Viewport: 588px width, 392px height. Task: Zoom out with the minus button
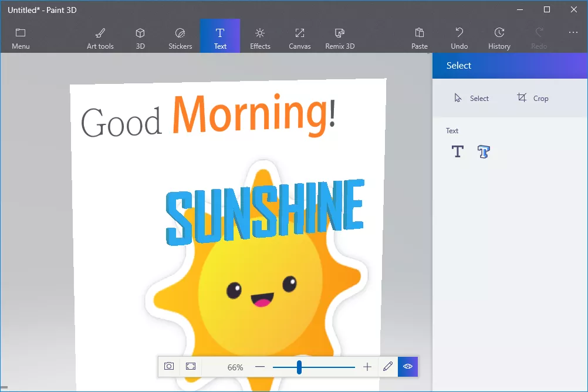click(x=260, y=367)
